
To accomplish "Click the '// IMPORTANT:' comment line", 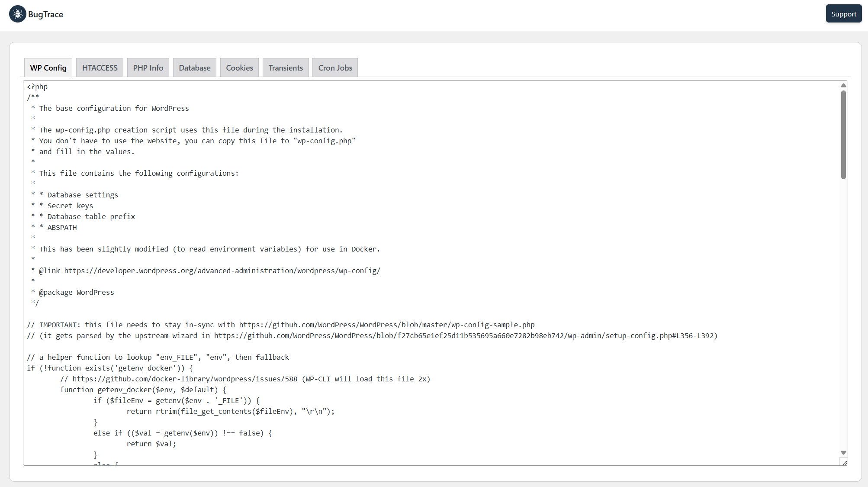I will tap(281, 325).
